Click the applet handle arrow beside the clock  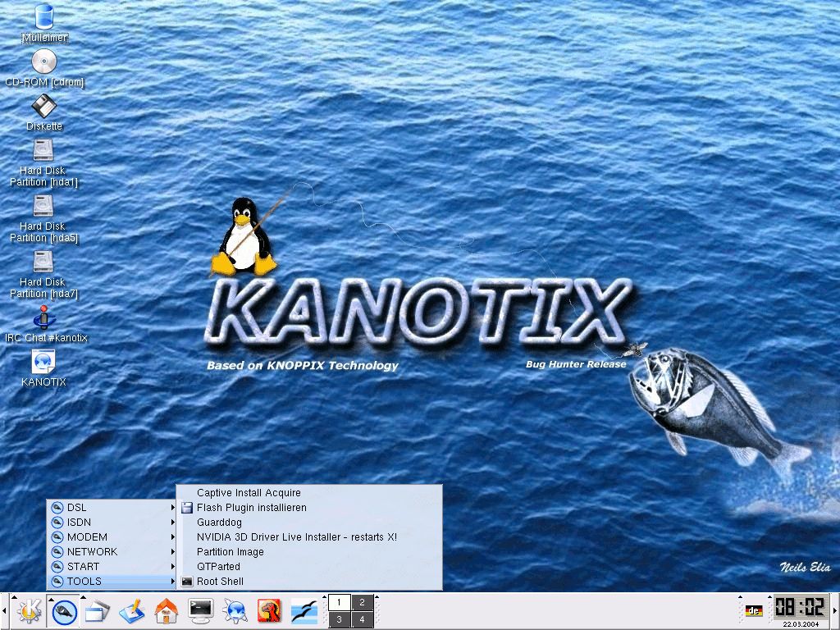click(769, 597)
